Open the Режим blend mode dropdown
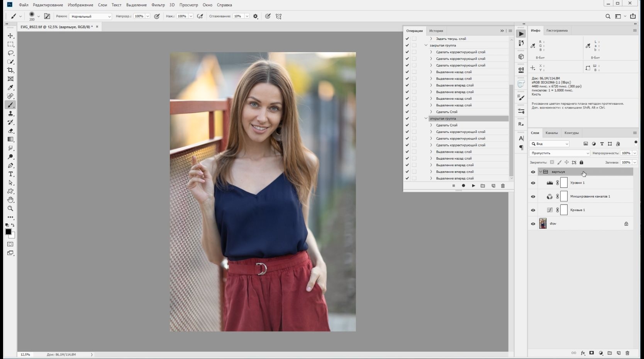The image size is (644, 359). (x=90, y=16)
